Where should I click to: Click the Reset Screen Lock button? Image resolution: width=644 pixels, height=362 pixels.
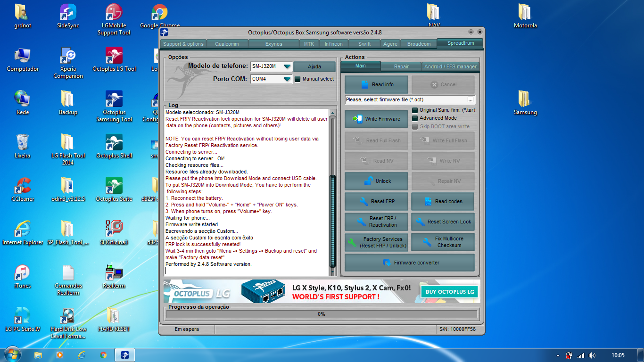(x=443, y=222)
